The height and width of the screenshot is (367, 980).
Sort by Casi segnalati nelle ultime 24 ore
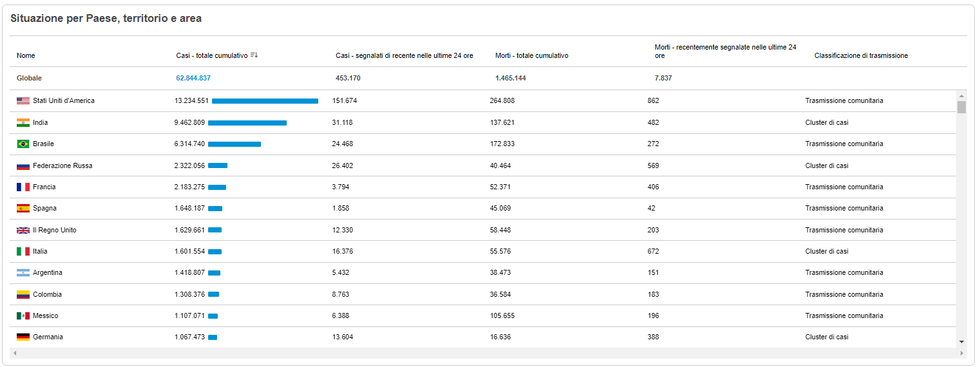click(404, 56)
